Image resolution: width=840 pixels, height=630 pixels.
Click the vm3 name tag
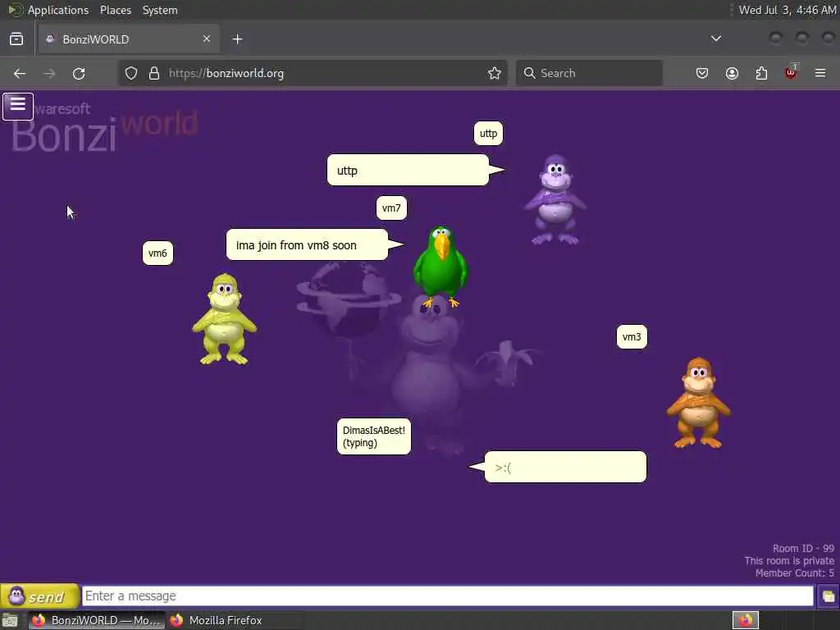632,337
